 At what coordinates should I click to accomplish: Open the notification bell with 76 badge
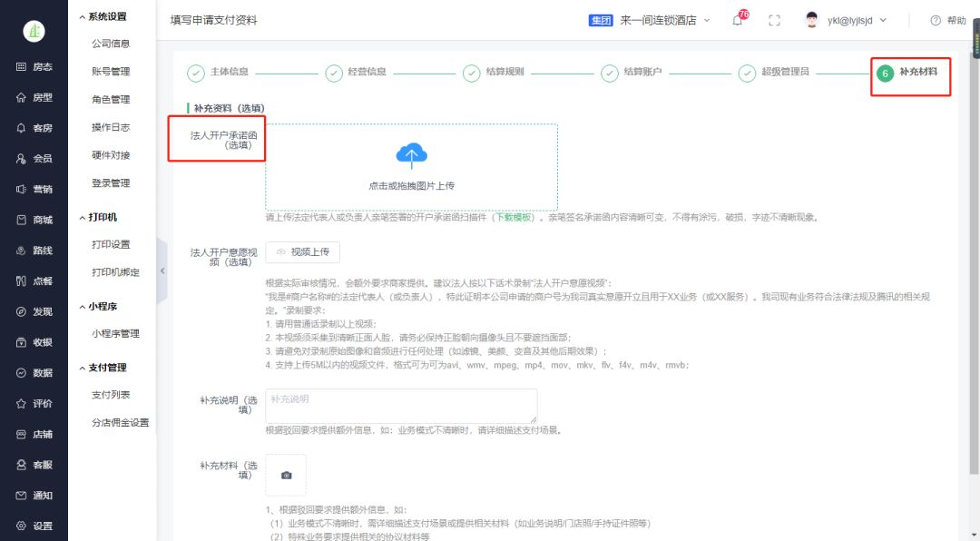point(736,19)
